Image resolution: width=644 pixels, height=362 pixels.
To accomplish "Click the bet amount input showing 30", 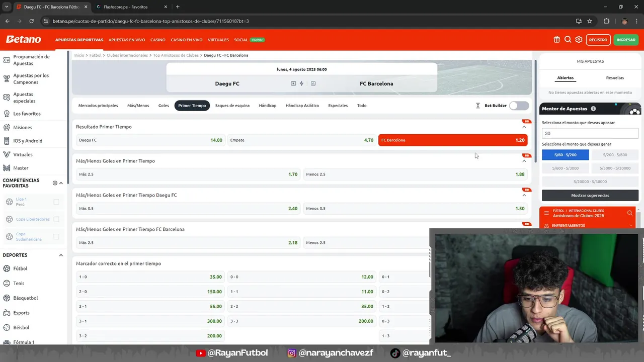I will pos(590,133).
